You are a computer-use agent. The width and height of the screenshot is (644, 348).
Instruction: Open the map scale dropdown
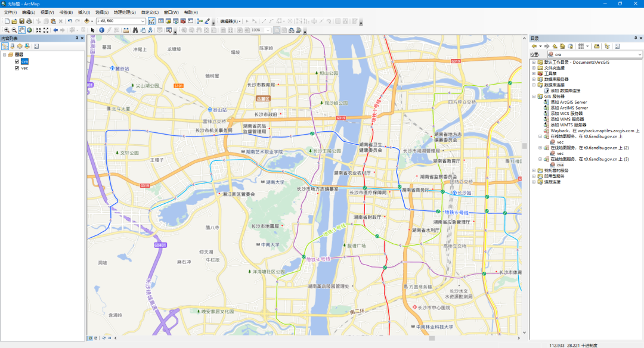pyautogui.click(x=143, y=21)
